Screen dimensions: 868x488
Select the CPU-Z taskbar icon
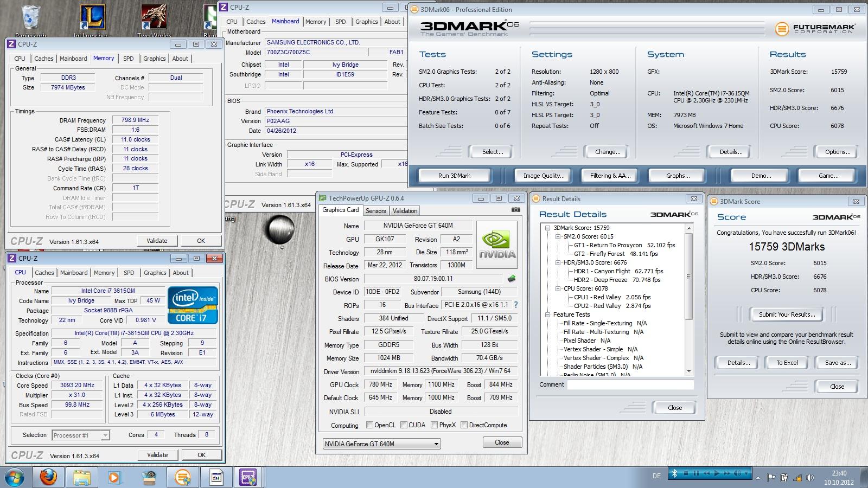click(x=248, y=477)
